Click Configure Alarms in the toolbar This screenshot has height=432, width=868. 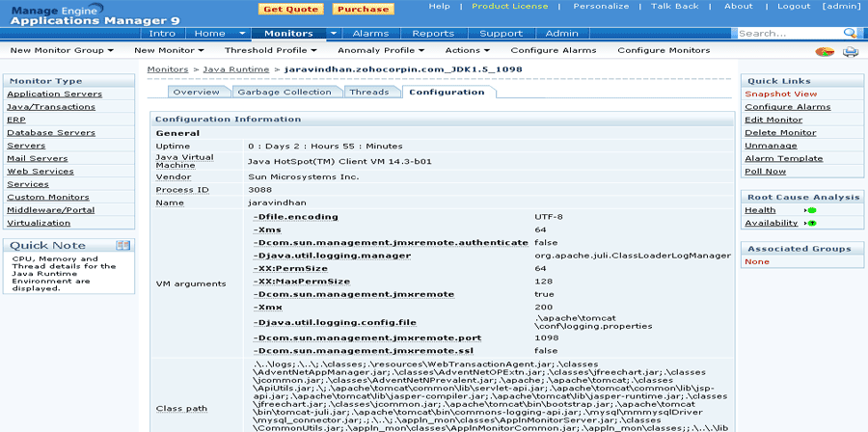tap(554, 50)
